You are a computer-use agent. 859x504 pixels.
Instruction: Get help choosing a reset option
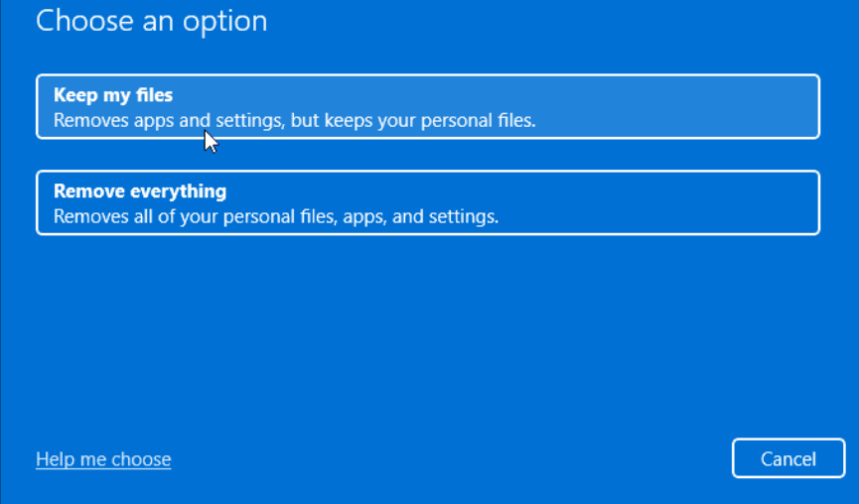click(x=103, y=459)
